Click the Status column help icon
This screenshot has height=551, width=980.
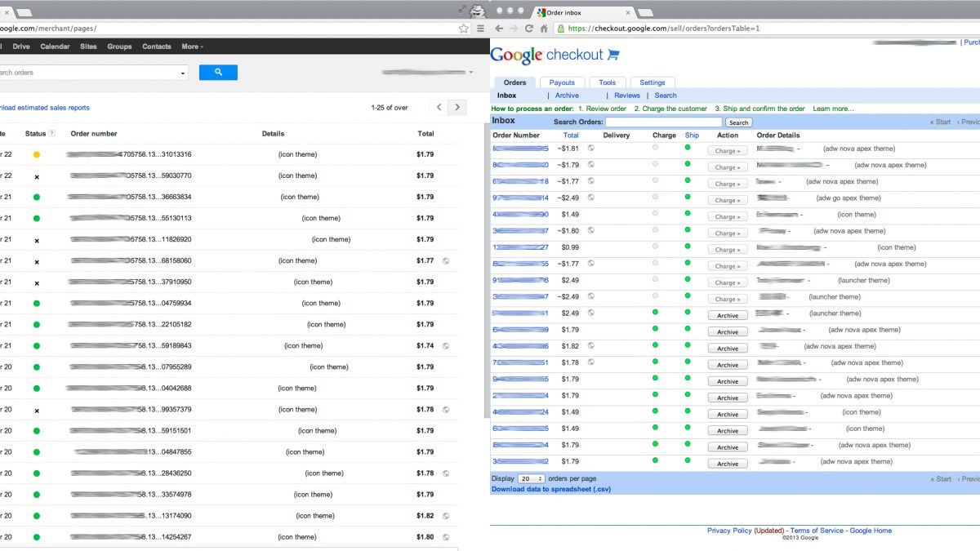pyautogui.click(x=52, y=134)
